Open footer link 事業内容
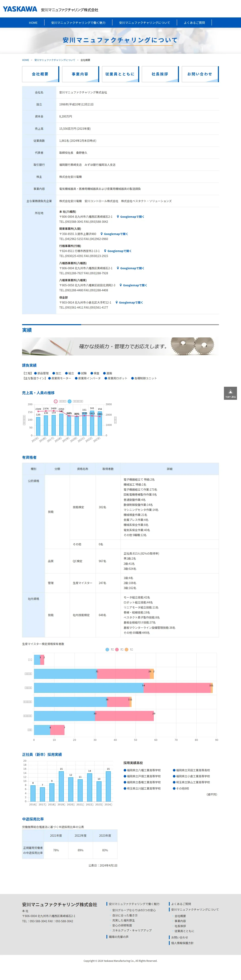 coord(180,921)
